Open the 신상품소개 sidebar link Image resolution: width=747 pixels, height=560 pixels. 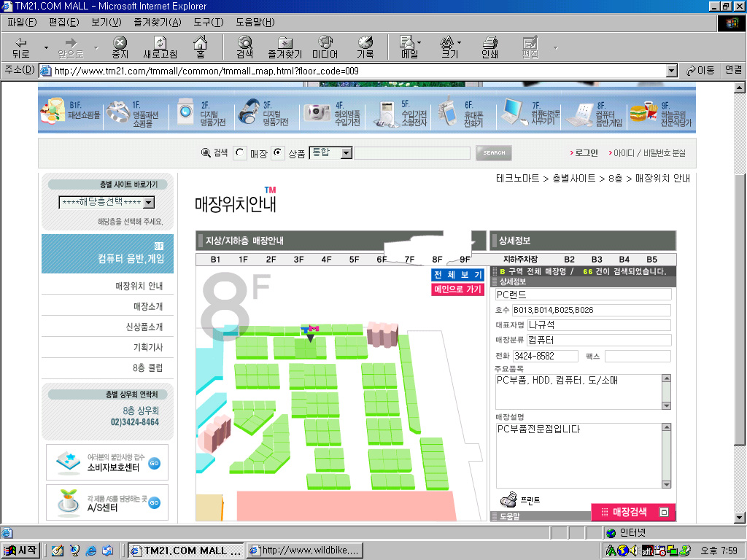(x=144, y=327)
